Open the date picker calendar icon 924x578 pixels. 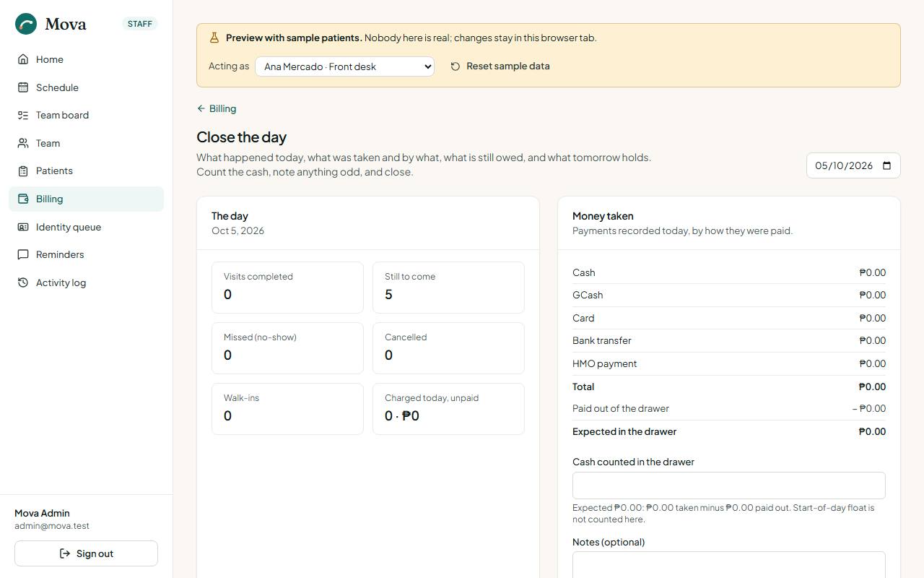coord(887,165)
